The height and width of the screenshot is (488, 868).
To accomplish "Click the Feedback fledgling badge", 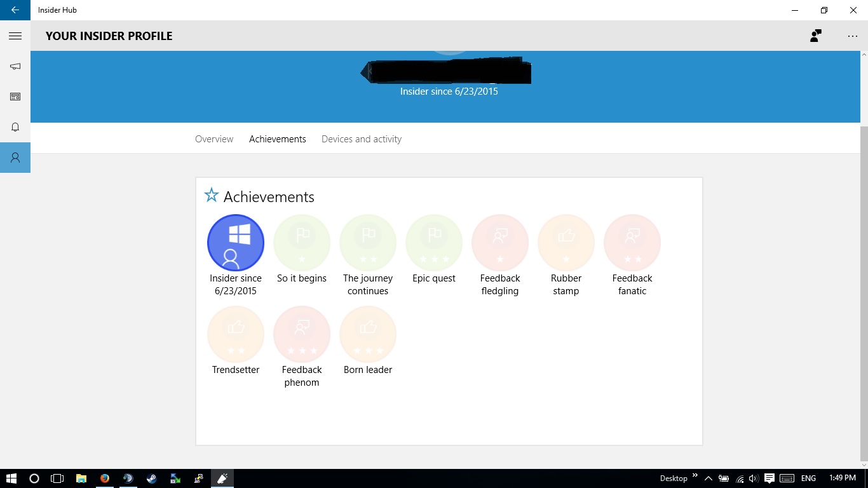I will coord(500,243).
